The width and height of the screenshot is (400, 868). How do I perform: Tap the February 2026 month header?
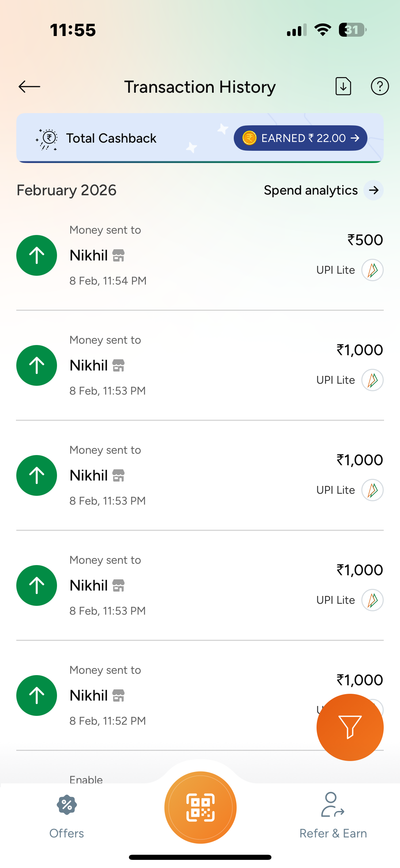coord(66,191)
